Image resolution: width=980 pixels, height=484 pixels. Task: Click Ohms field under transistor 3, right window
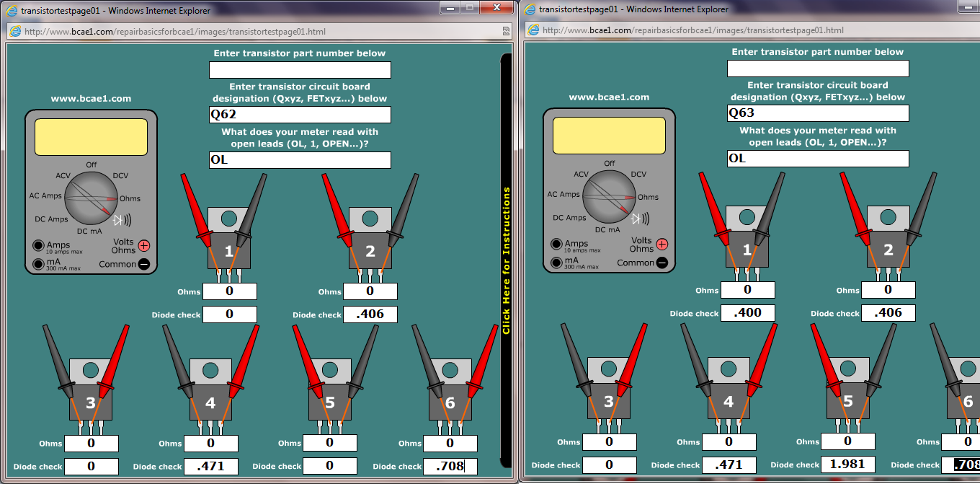click(610, 442)
